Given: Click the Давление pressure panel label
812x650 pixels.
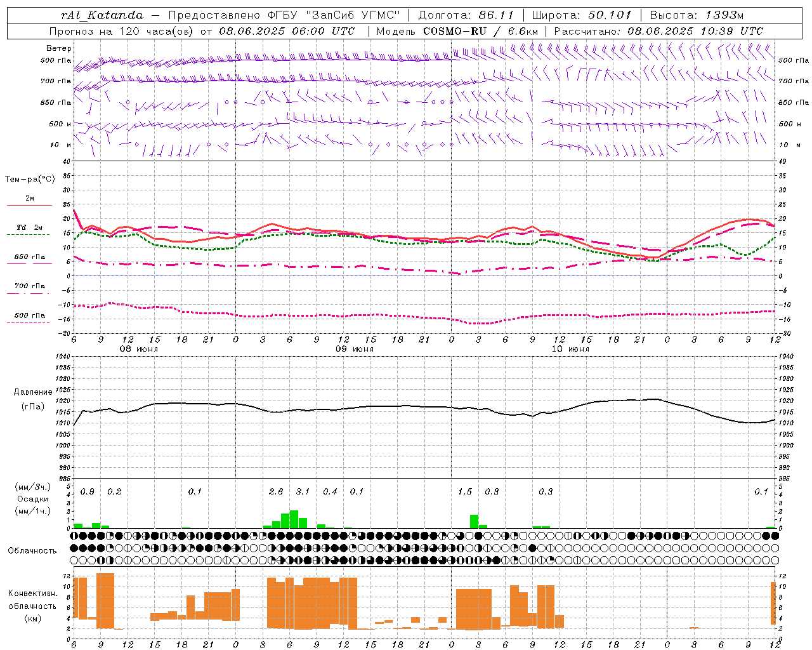Looking at the screenshot, I should point(33,392).
